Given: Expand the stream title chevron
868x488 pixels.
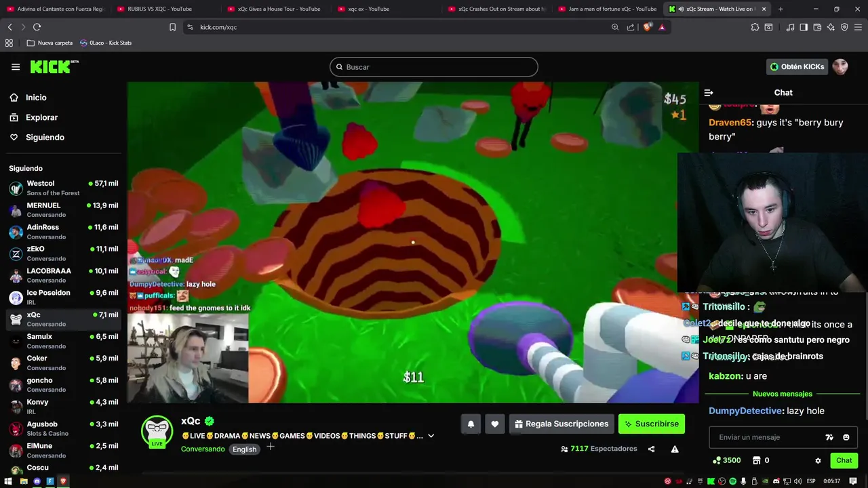Looking at the screenshot, I should pos(431,436).
